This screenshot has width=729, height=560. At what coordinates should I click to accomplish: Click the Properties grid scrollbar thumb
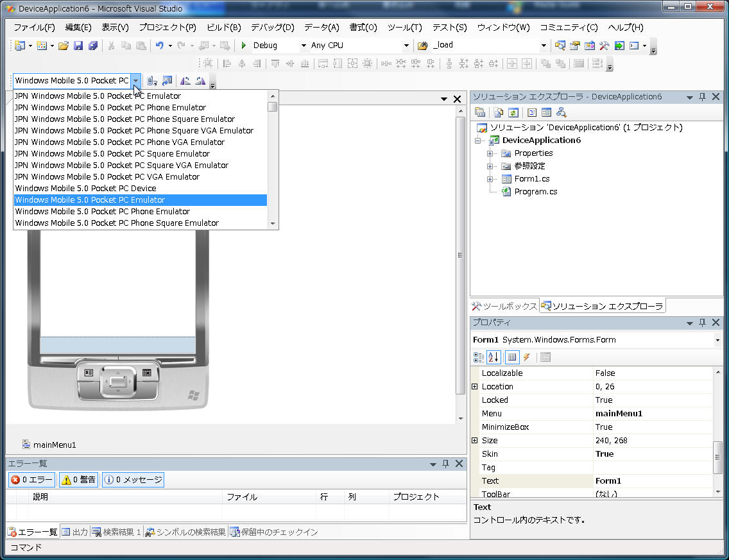718,457
